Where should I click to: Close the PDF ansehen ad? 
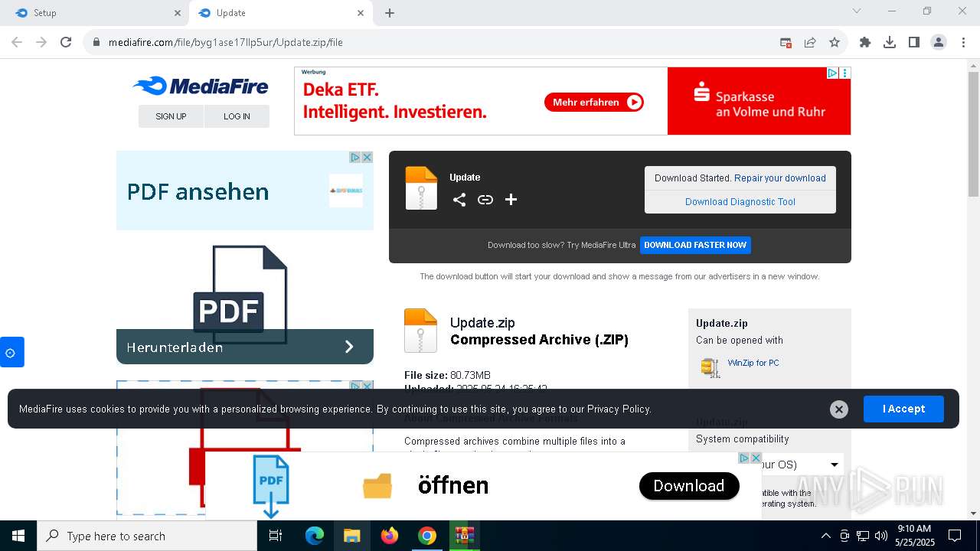(x=367, y=157)
